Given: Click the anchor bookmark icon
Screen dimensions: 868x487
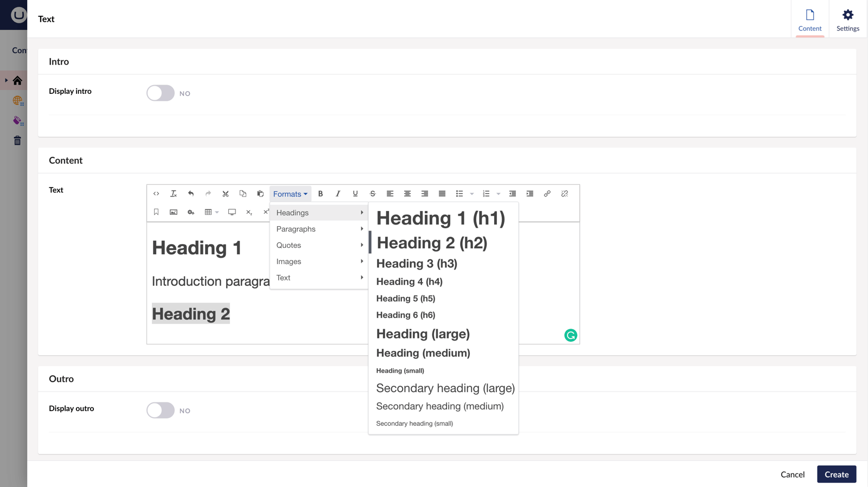Looking at the screenshot, I should point(156,212).
